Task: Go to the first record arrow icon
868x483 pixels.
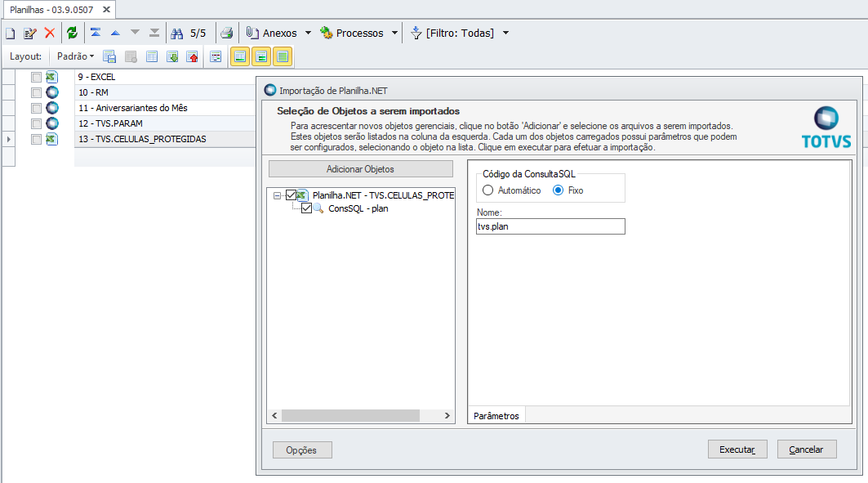Action: 96,33
